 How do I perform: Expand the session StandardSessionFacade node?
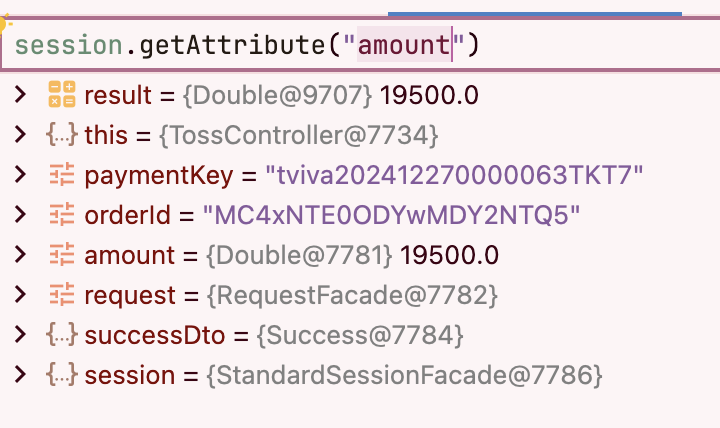coord(20,374)
